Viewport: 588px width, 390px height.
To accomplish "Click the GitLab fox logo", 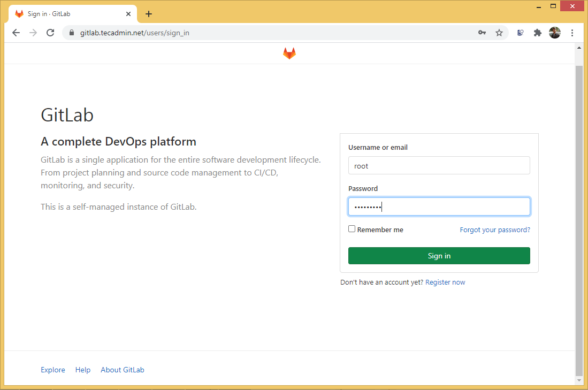I will 289,53.
